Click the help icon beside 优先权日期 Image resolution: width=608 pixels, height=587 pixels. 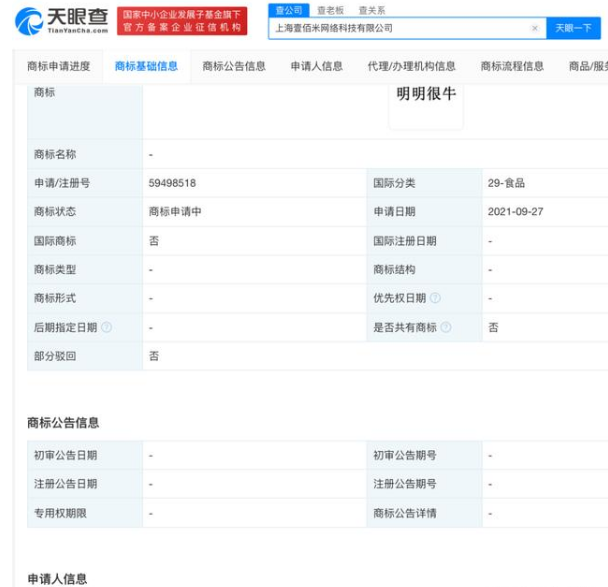(435, 299)
